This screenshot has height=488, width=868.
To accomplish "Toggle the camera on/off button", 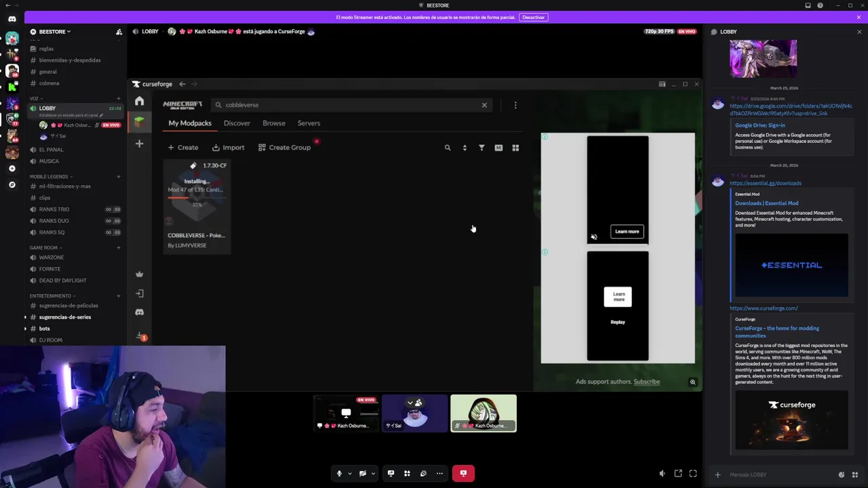I will (363, 473).
